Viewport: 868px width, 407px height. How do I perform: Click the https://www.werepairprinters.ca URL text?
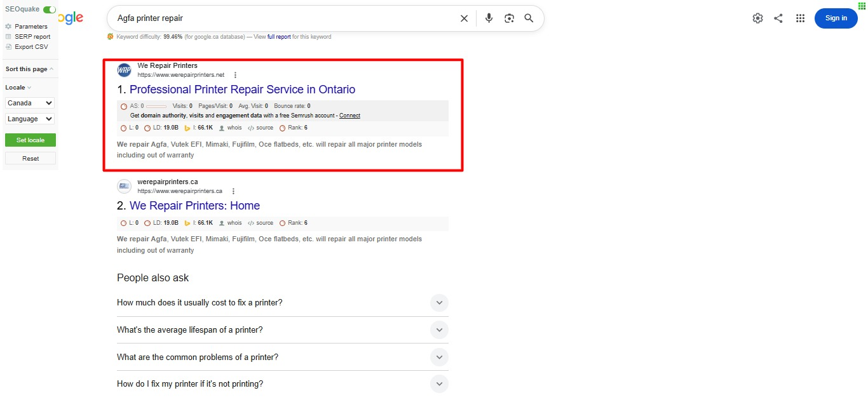(x=180, y=191)
